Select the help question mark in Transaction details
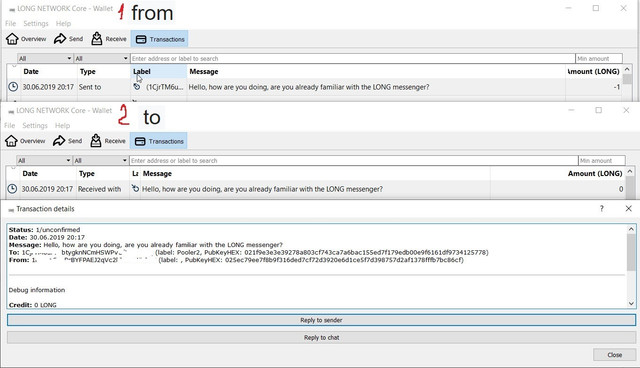 [x=602, y=208]
